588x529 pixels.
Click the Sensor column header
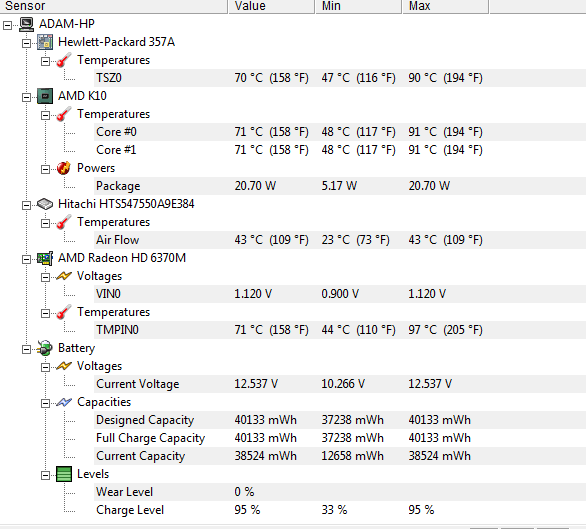point(114,6)
